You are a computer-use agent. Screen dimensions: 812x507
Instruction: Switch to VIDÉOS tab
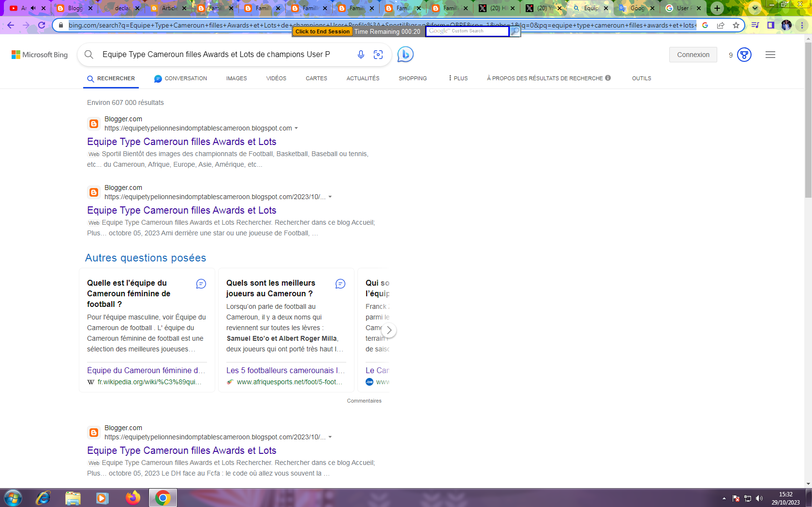click(276, 78)
